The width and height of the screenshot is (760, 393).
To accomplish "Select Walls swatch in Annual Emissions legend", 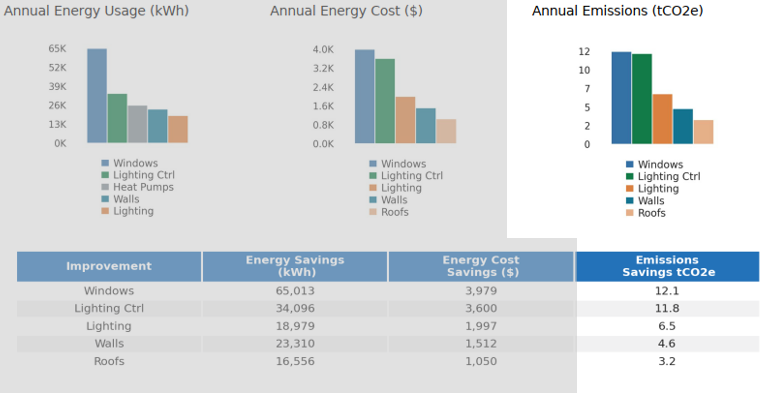I will click(x=630, y=201).
